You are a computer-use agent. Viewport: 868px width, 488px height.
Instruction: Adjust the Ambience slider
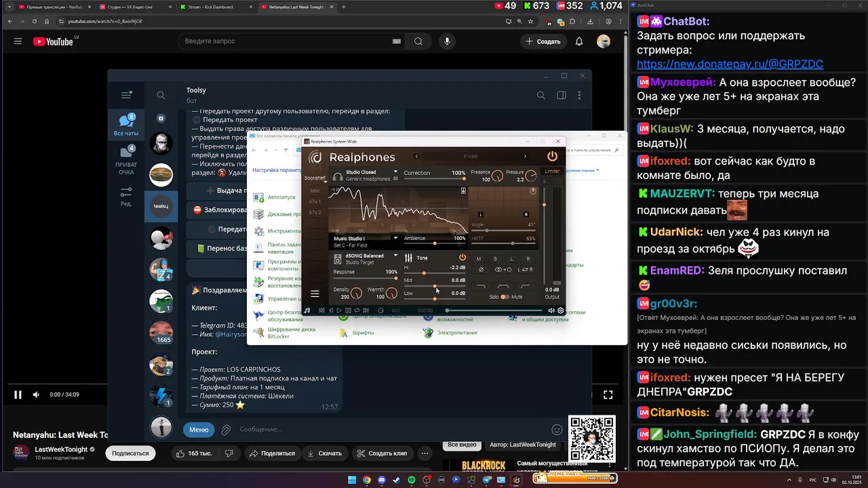(435, 243)
